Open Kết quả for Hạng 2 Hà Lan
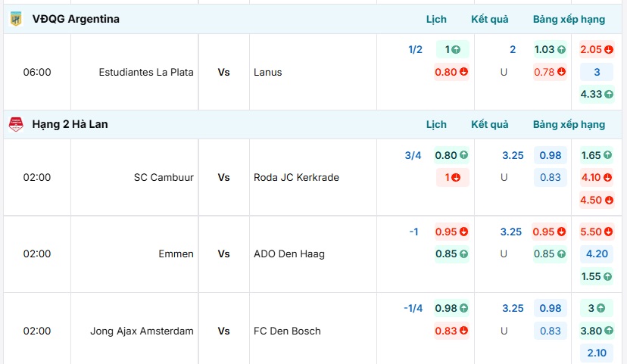 click(x=490, y=124)
